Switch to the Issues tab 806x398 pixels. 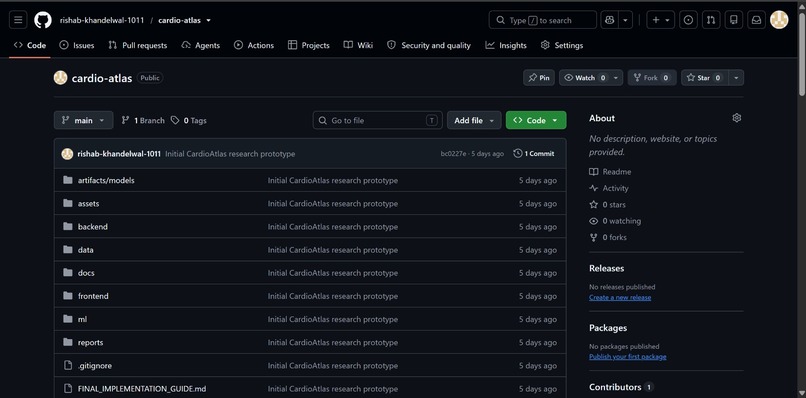click(x=77, y=45)
